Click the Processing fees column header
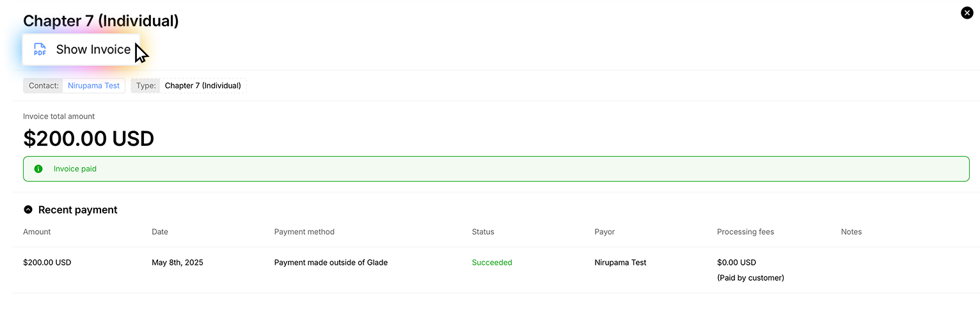The image size is (980, 323). (x=745, y=232)
